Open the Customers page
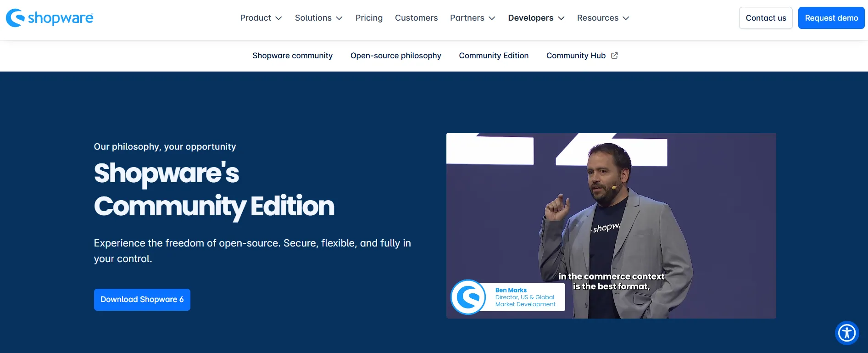The height and width of the screenshot is (353, 868). point(416,18)
